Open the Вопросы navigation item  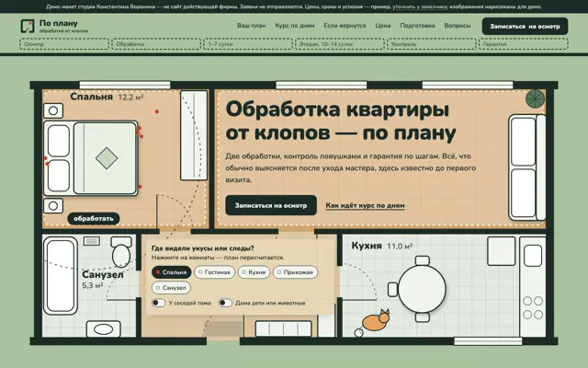click(x=458, y=26)
